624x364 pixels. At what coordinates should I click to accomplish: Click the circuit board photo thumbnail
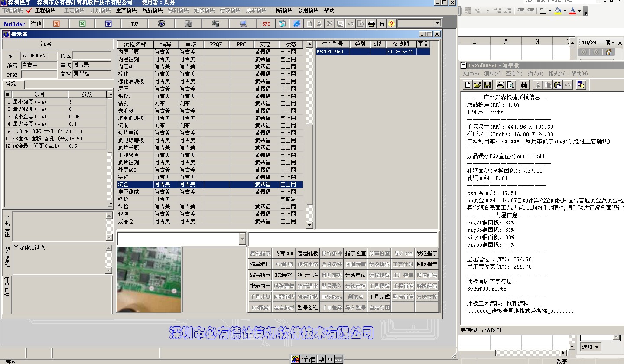149,279
